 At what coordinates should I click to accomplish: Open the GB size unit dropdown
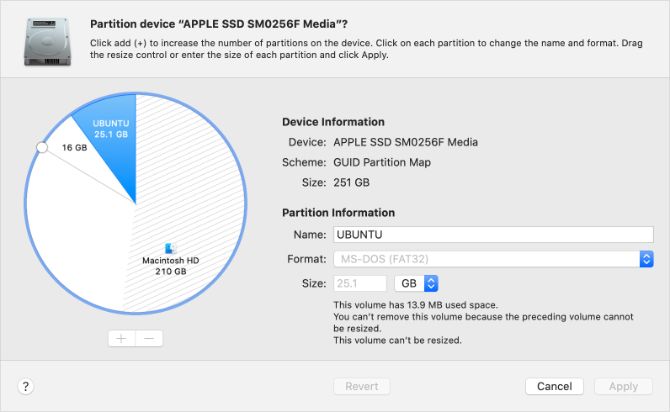(415, 283)
